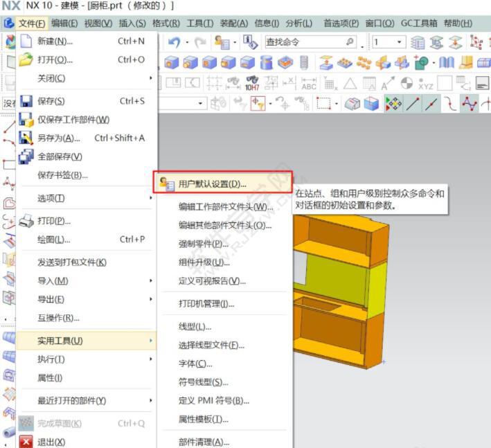This screenshot has height=448, width=491.
Task: Click the layer settings icon
Action: click(418, 42)
